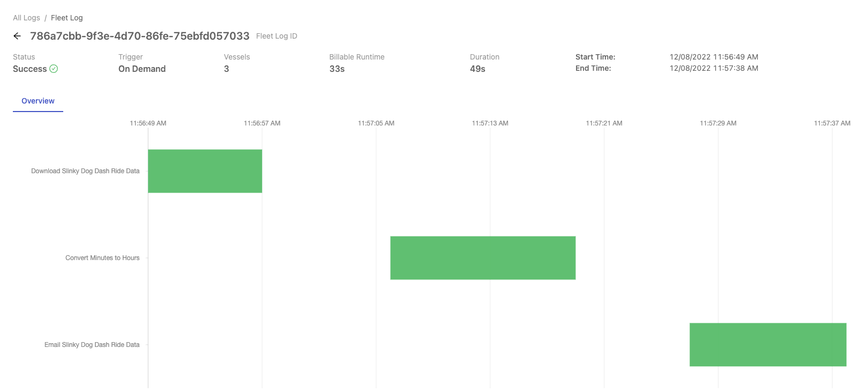Image resolution: width=868 pixels, height=392 pixels.
Task: Click the fleet log ID text
Action: (140, 36)
